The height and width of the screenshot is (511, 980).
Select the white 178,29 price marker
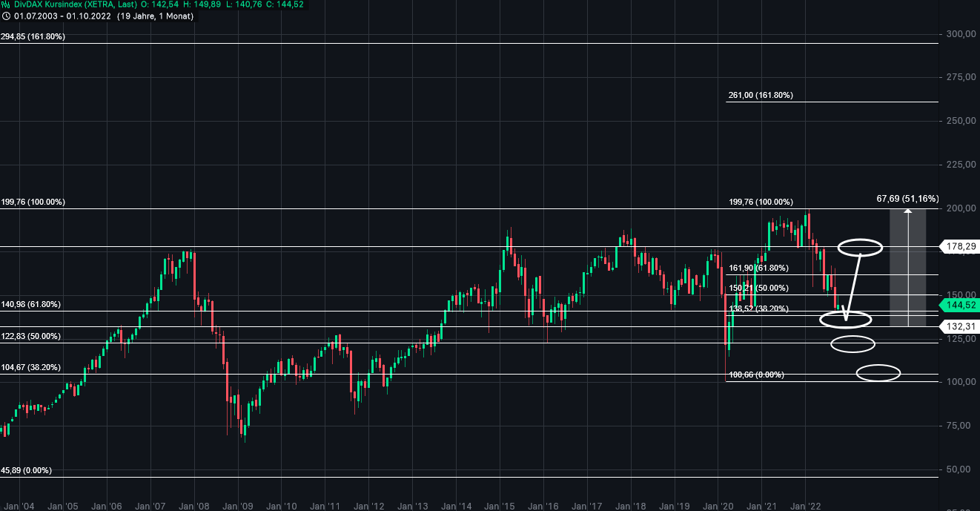[960, 247]
